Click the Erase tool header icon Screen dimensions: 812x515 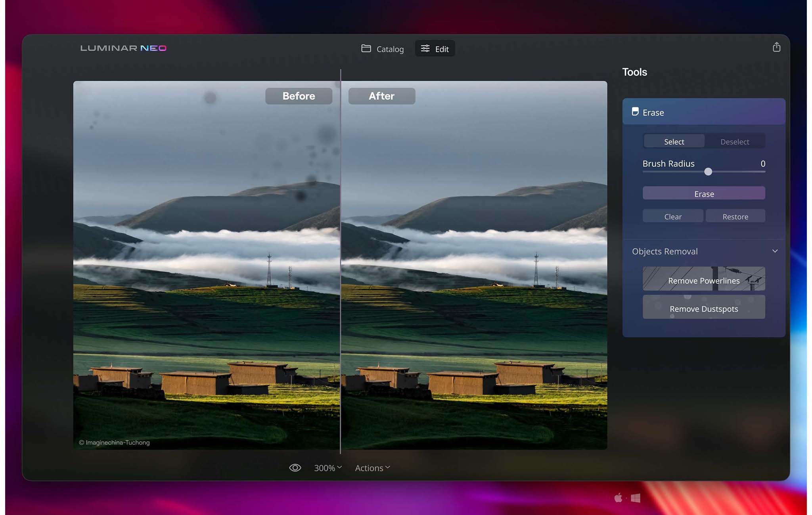pyautogui.click(x=635, y=112)
